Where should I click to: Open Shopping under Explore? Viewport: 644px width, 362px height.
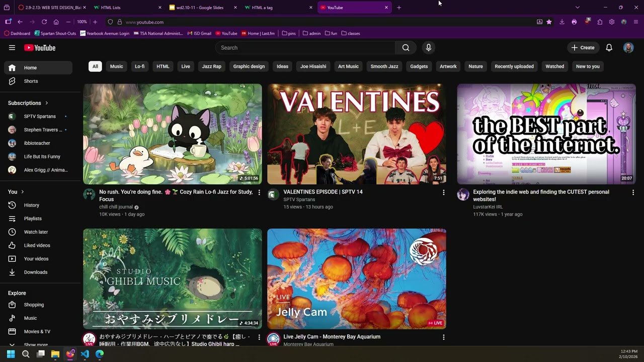point(38,305)
